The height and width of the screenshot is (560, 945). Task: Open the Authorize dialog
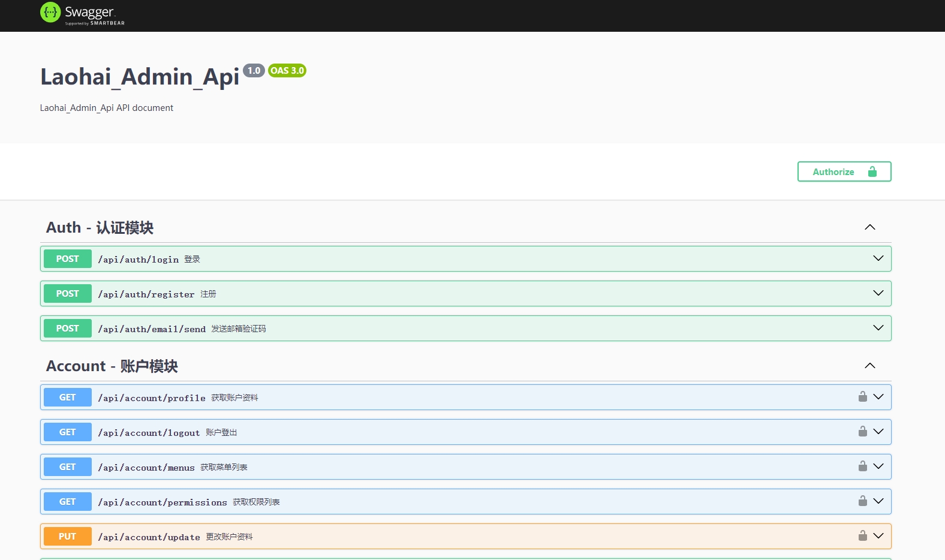[x=844, y=171]
